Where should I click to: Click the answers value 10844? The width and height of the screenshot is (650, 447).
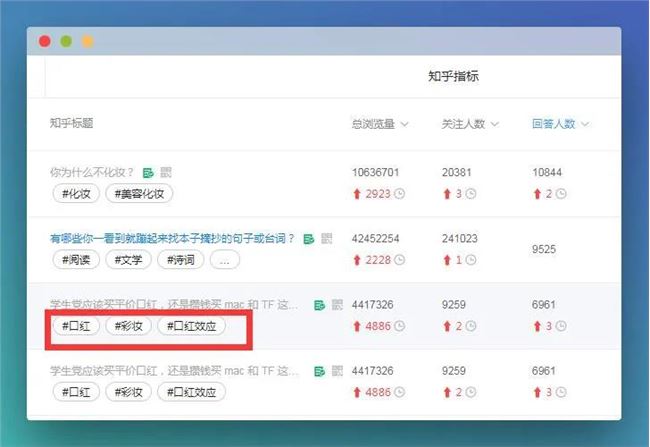(x=547, y=172)
